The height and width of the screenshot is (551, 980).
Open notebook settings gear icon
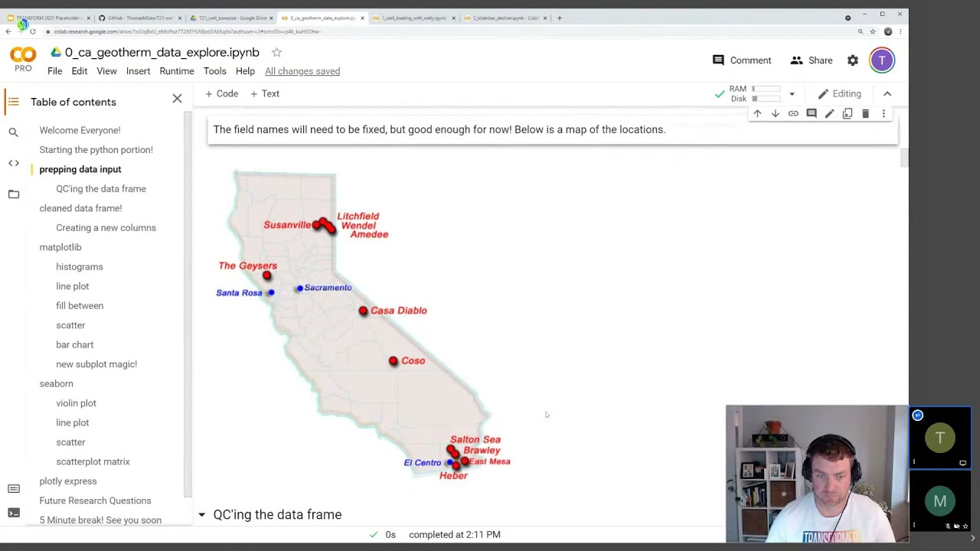[x=853, y=60]
